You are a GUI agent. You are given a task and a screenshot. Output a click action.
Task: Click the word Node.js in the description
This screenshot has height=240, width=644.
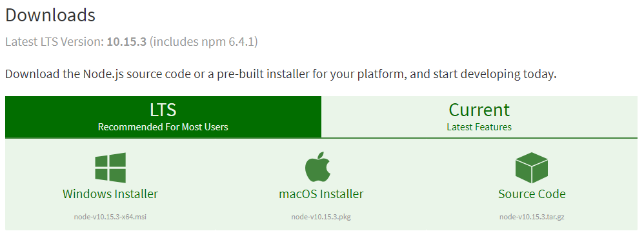[104, 75]
